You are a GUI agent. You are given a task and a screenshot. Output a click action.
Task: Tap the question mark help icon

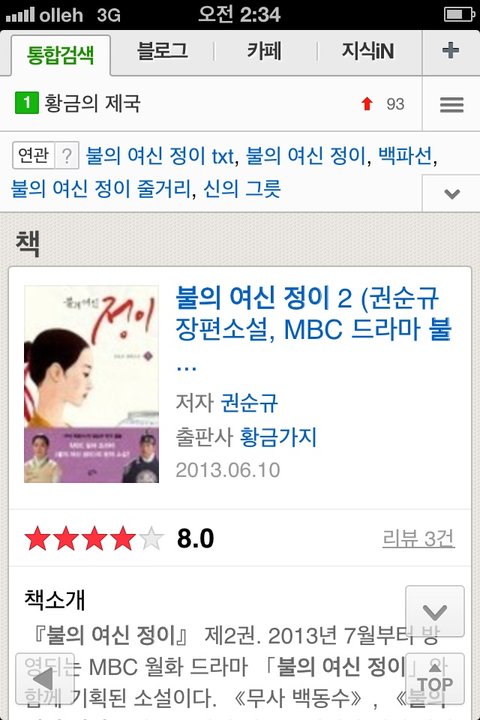click(x=67, y=156)
